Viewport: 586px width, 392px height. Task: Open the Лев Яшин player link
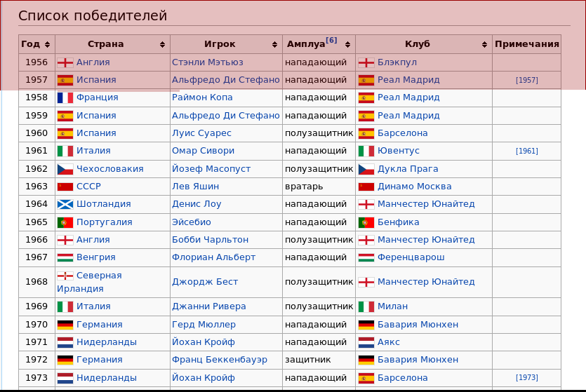click(x=196, y=187)
